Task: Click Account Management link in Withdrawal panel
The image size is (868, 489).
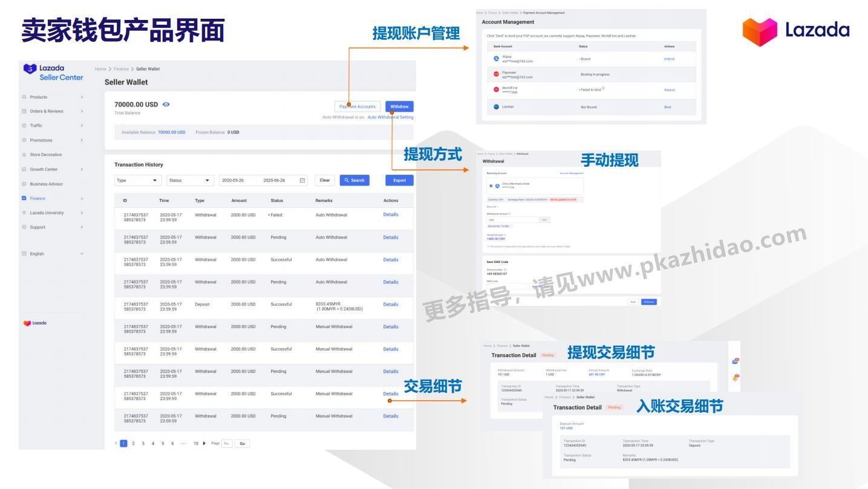Action: click(572, 173)
